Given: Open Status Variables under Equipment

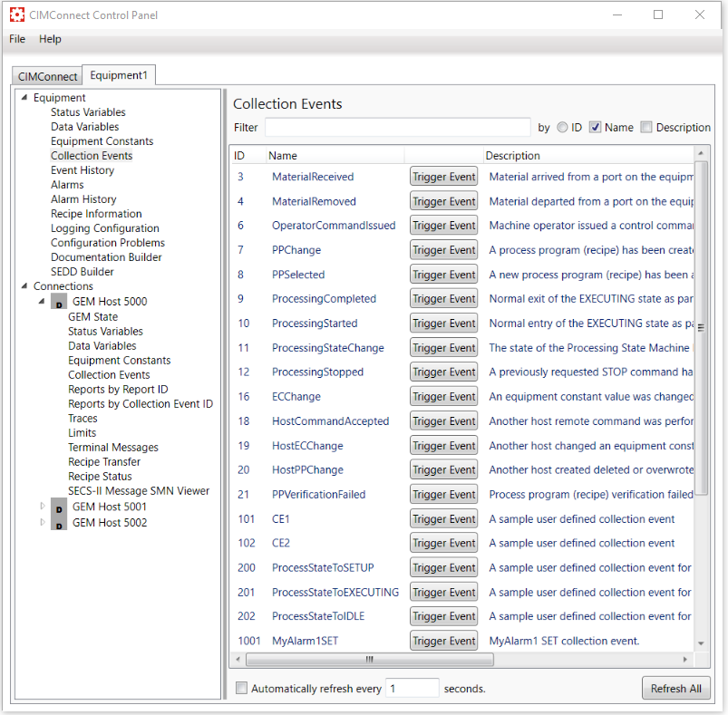Looking at the screenshot, I should 88,112.
